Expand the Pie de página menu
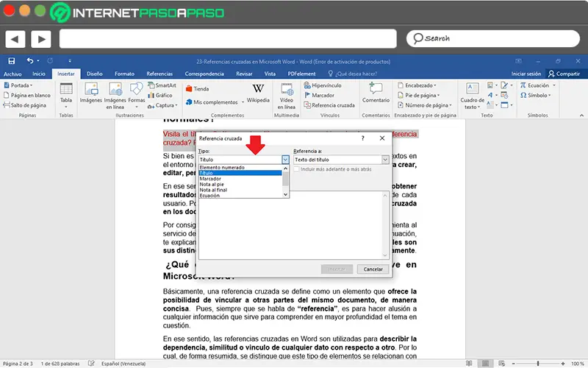The image size is (588, 368). click(x=418, y=96)
